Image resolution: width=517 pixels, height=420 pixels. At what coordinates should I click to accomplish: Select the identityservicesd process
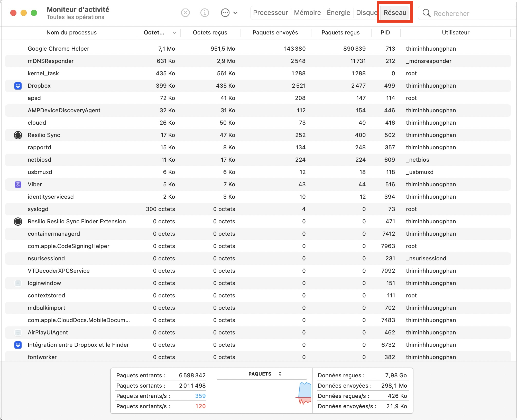pos(258,197)
